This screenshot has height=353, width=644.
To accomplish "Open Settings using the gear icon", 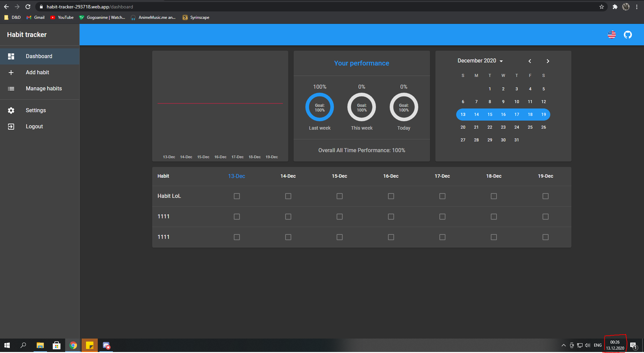I will point(11,110).
